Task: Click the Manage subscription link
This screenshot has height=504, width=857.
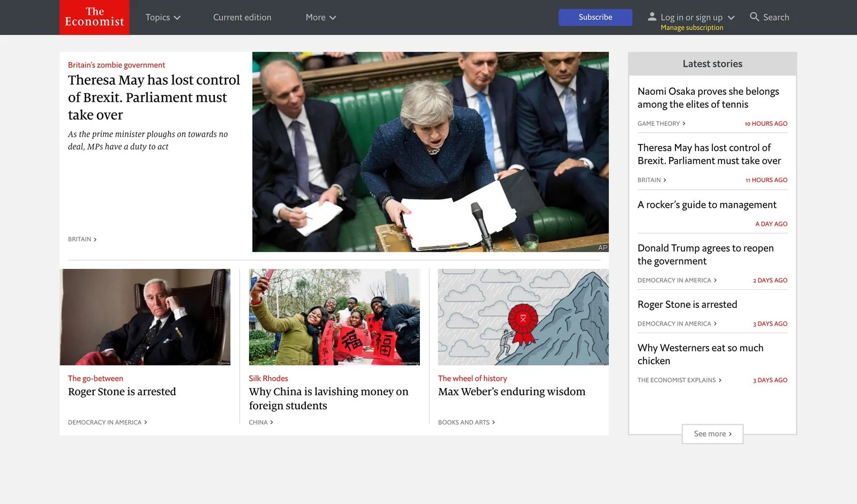Action: (x=691, y=28)
